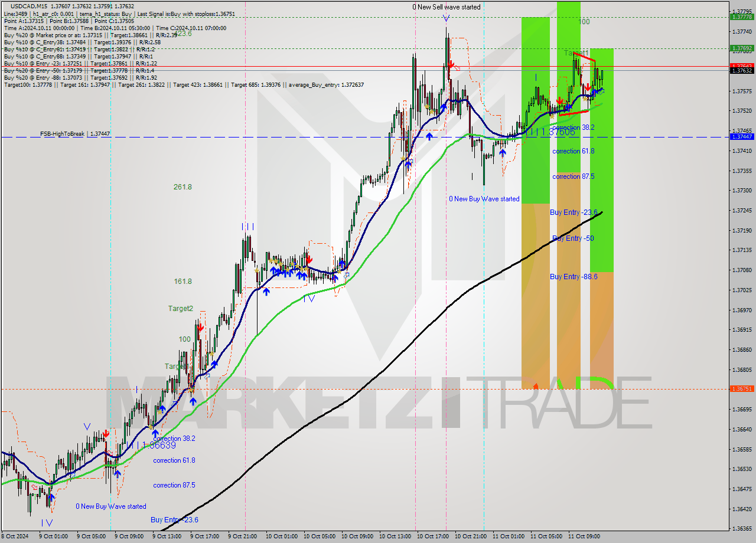Click the 1.36860 price scale value

[x=742, y=349]
